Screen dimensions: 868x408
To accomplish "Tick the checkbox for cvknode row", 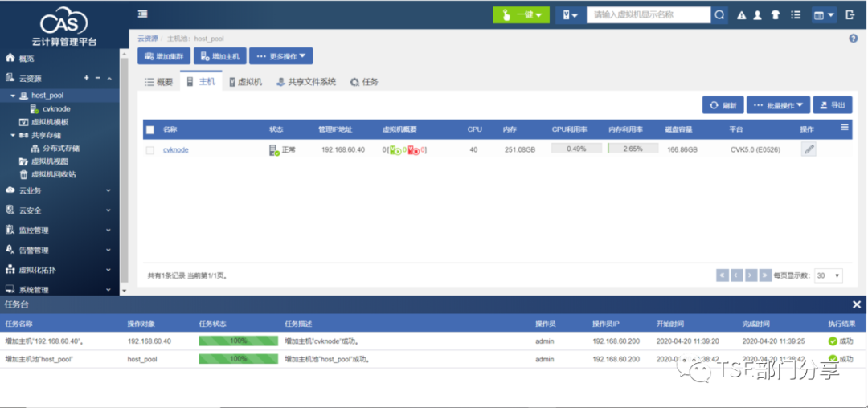I will [150, 150].
